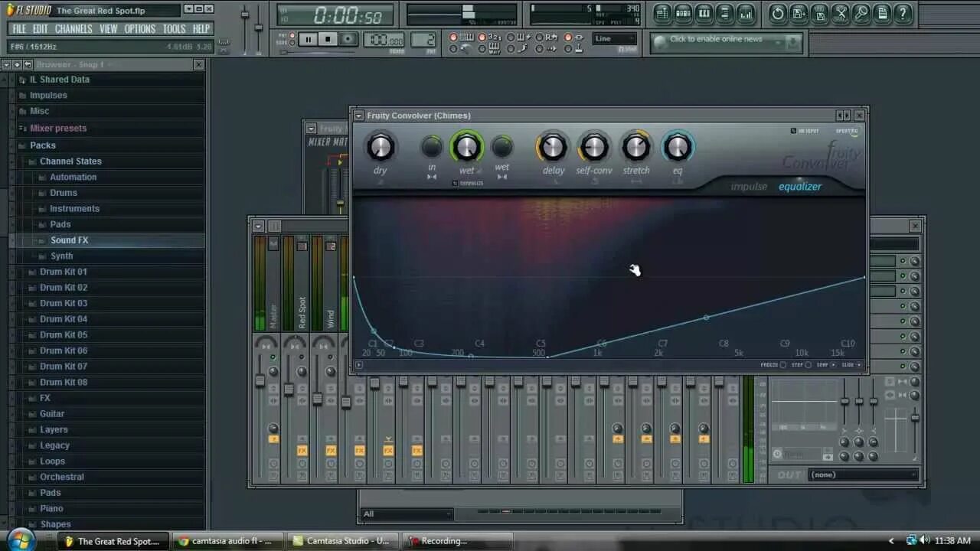Open the EDIT menu
The width and height of the screenshot is (980, 551).
(40, 29)
